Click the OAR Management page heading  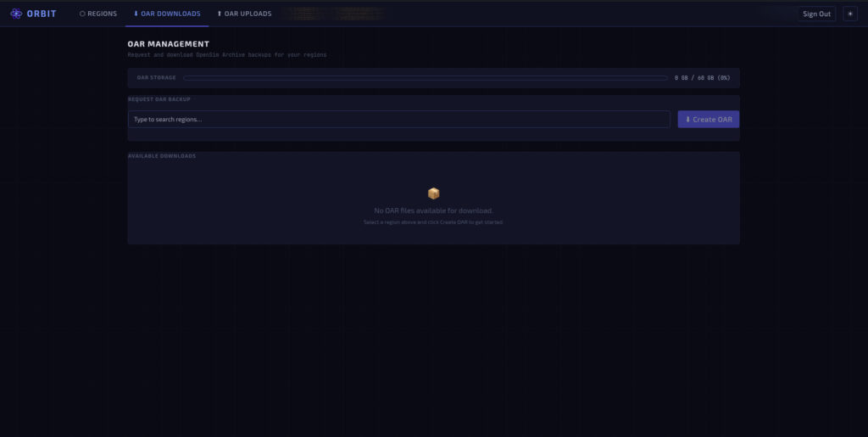(168, 43)
